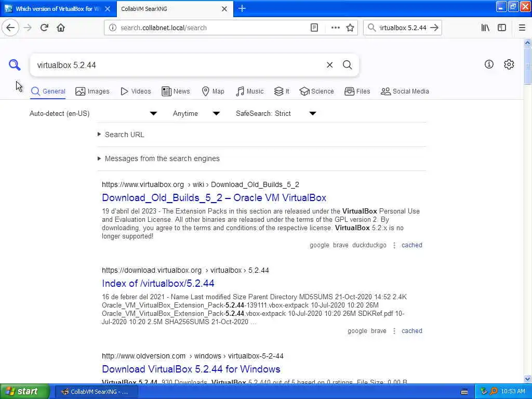Open the SearXNG about info icon
This screenshot has height=399, width=532.
489,64
